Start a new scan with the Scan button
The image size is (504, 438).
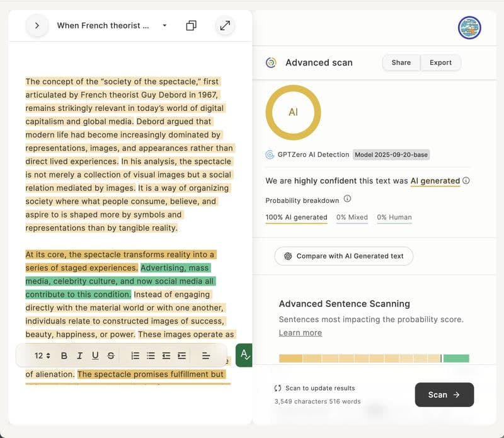click(x=444, y=395)
